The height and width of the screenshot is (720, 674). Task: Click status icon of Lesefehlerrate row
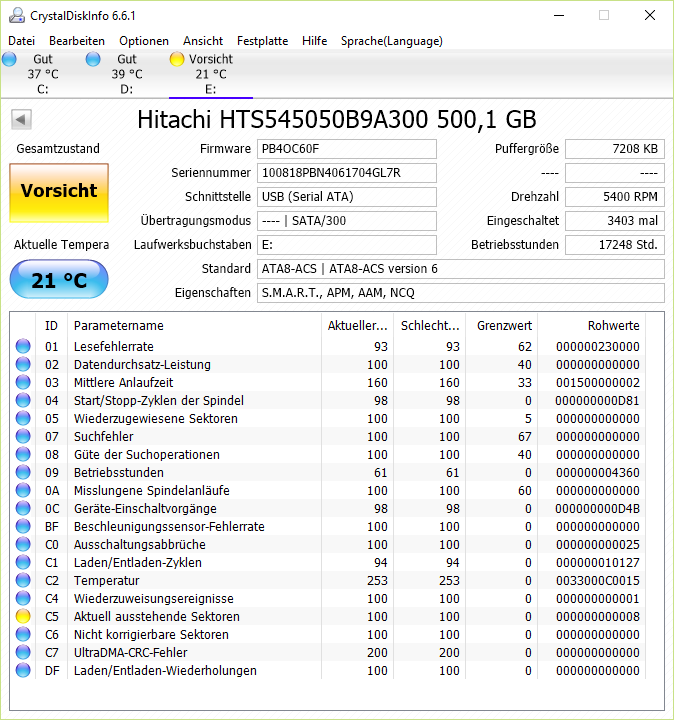pyautogui.click(x=23, y=346)
